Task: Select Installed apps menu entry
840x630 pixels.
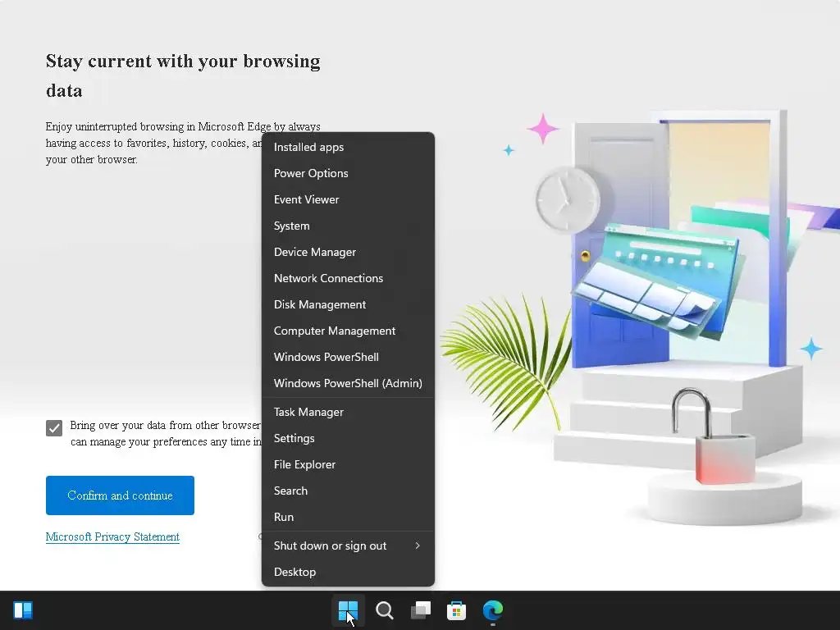Action: coord(348,147)
